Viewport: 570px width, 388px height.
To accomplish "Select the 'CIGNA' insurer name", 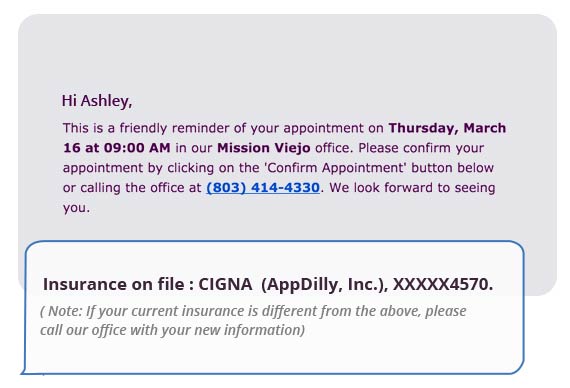I will (225, 284).
